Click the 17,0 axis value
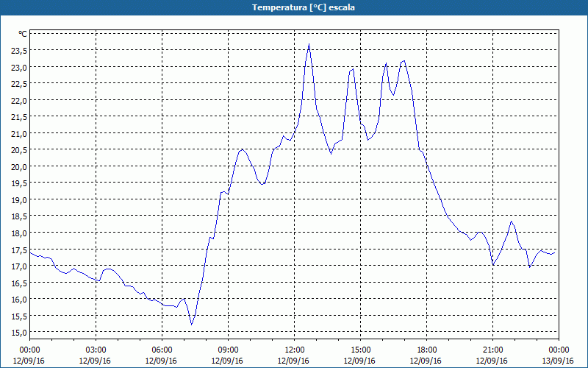 [x=19, y=266]
